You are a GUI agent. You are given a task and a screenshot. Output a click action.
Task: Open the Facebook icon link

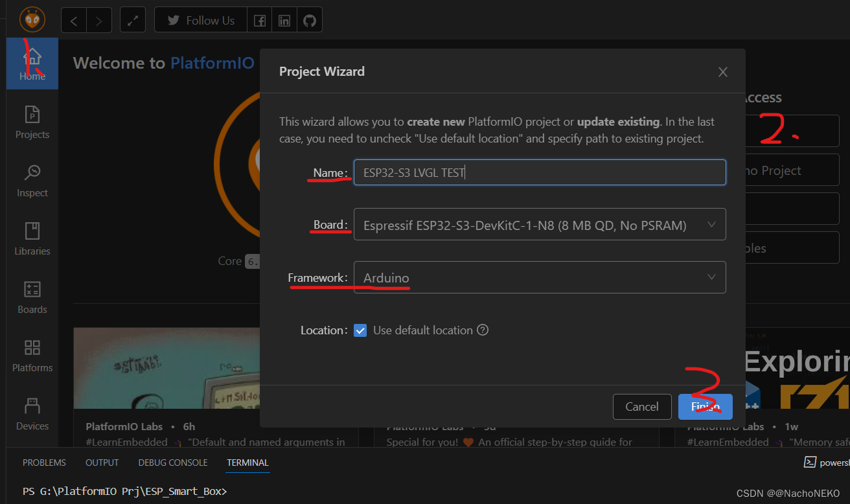point(260,20)
